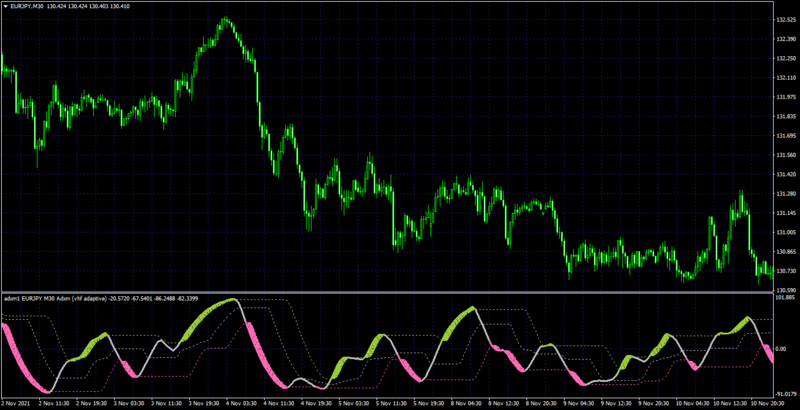Click the 131.420 price axis label

click(x=785, y=174)
